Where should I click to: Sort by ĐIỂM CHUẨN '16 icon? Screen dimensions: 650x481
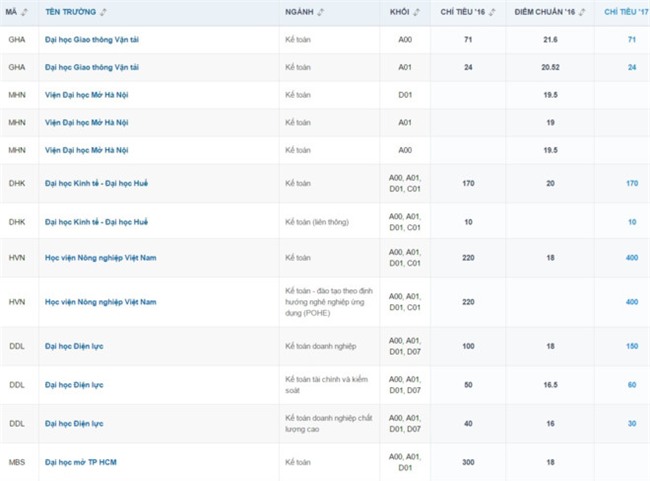582,12
